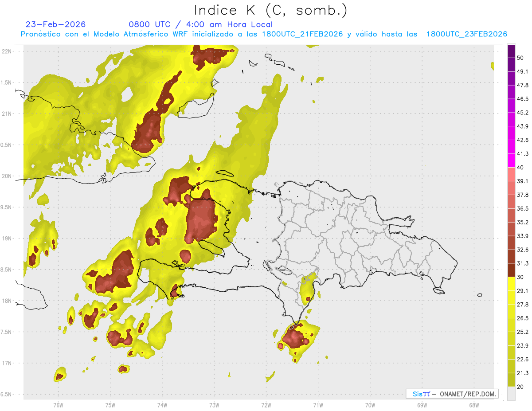Click the "19N" latitude label
The image size is (532, 411).
[8, 239]
